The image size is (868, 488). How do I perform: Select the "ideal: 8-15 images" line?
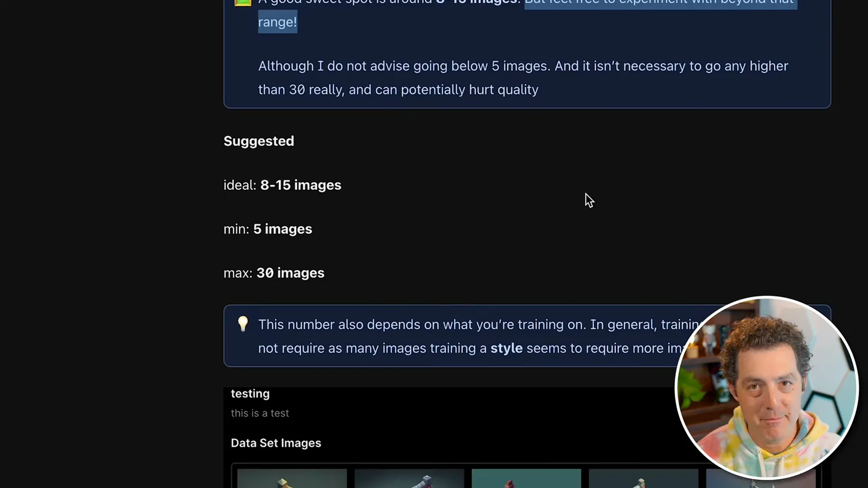(282, 185)
